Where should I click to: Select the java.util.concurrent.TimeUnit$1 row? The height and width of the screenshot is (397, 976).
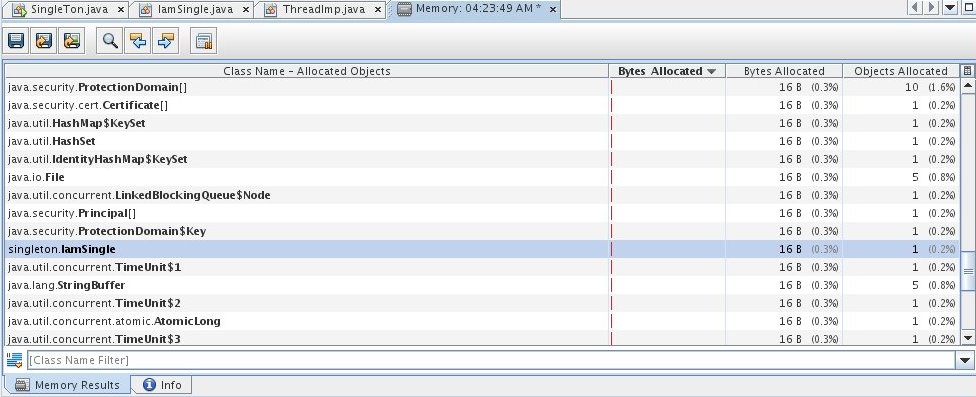point(482,268)
